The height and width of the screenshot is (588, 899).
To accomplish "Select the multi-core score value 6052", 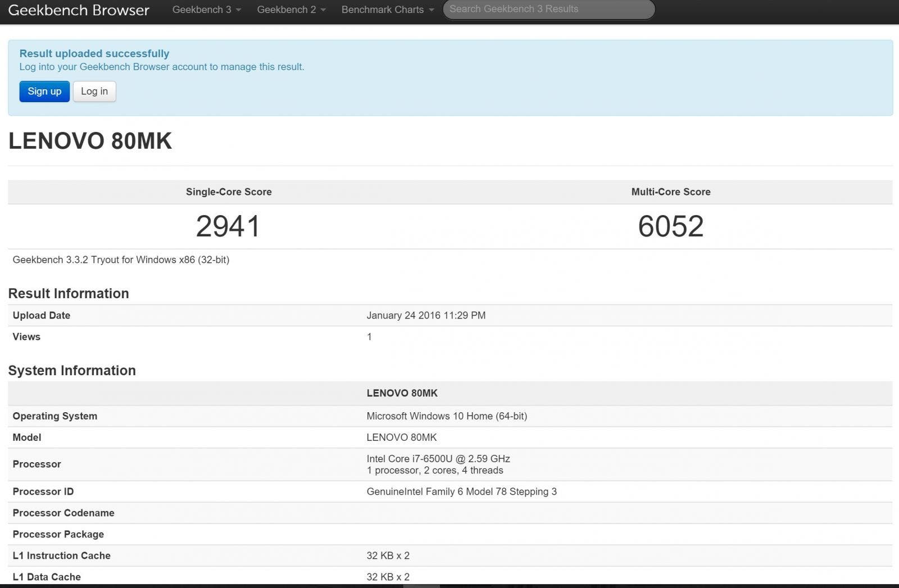I will tap(670, 226).
